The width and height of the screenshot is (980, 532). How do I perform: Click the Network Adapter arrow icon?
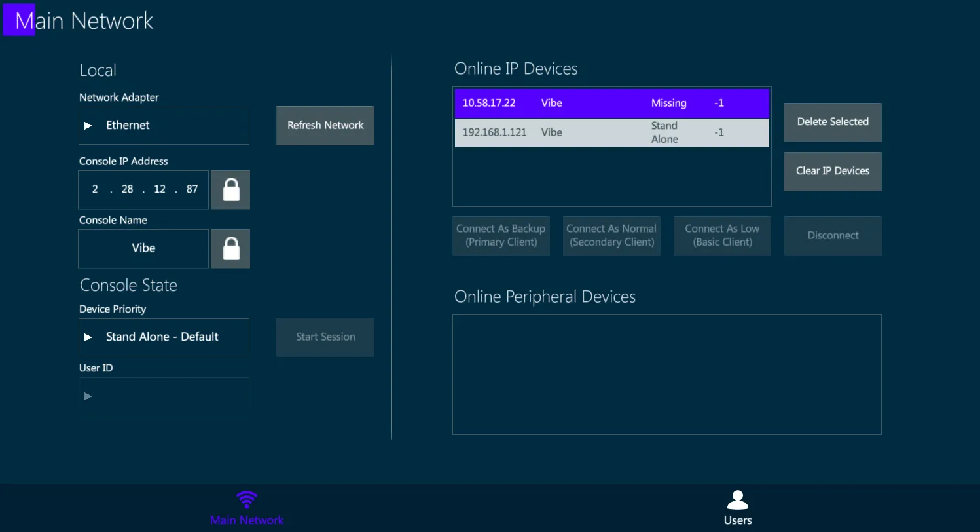[x=88, y=125]
